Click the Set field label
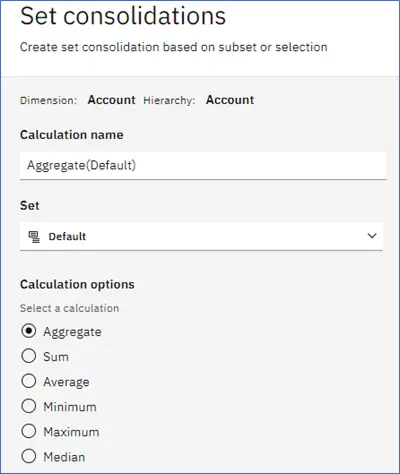Image resolution: width=400 pixels, height=474 pixels. click(x=30, y=206)
